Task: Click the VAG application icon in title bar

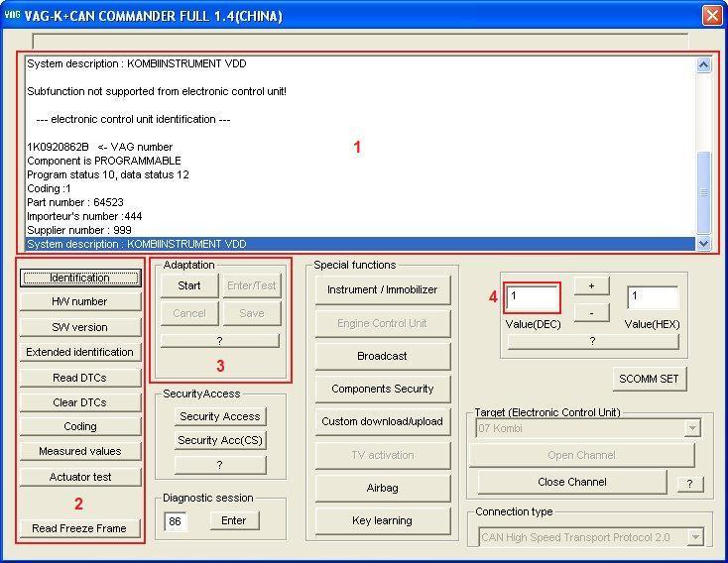Action: pos(12,15)
